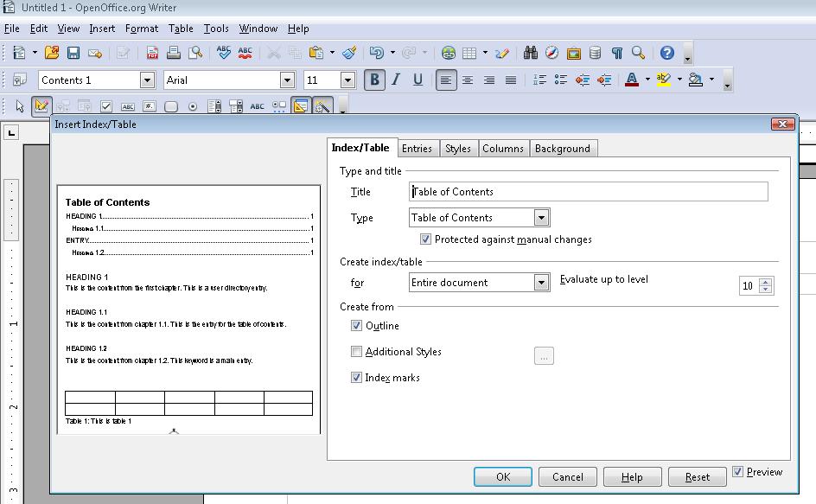Click the Reset button
This screenshot has width=816, height=504.
[x=695, y=476]
